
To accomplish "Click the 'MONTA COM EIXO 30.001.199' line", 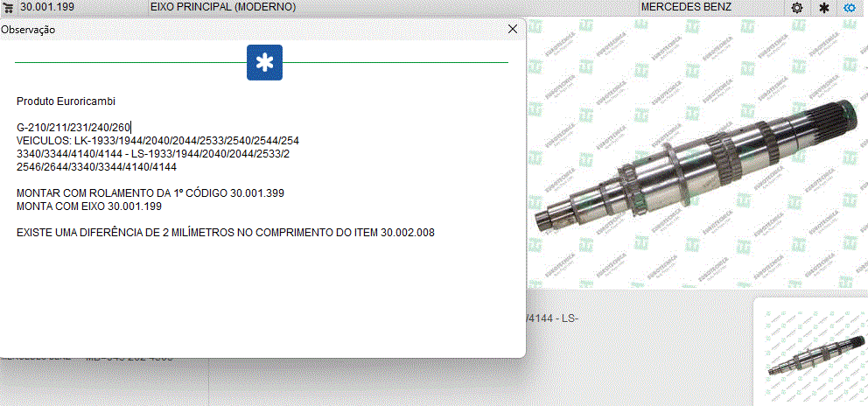I will tap(89, 206).
